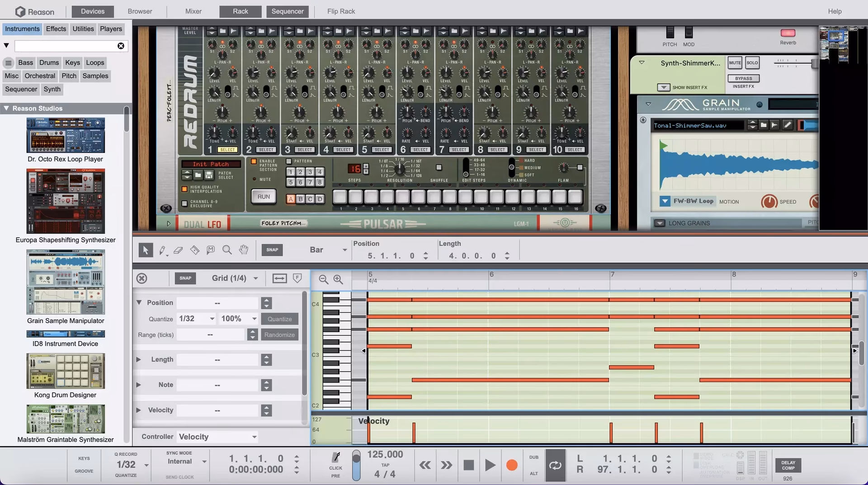The image size is (868, 485).
Task: Click the Flip Rack button
Action: tap(341, 11)
